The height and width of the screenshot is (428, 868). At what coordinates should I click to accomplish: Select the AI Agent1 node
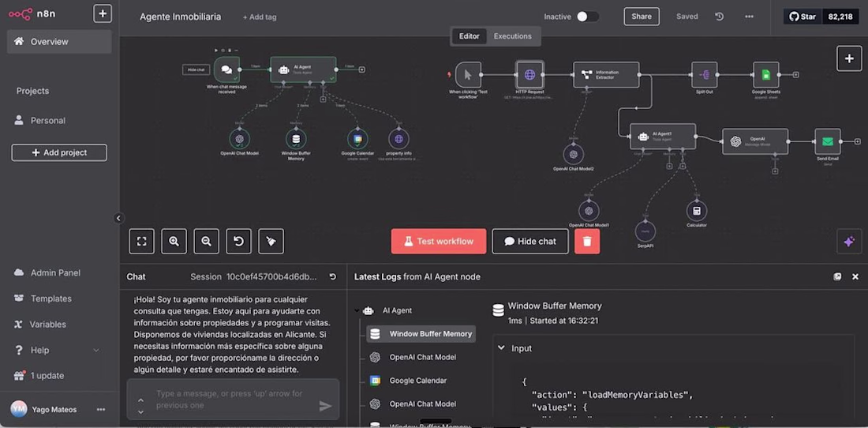point(663,136)
